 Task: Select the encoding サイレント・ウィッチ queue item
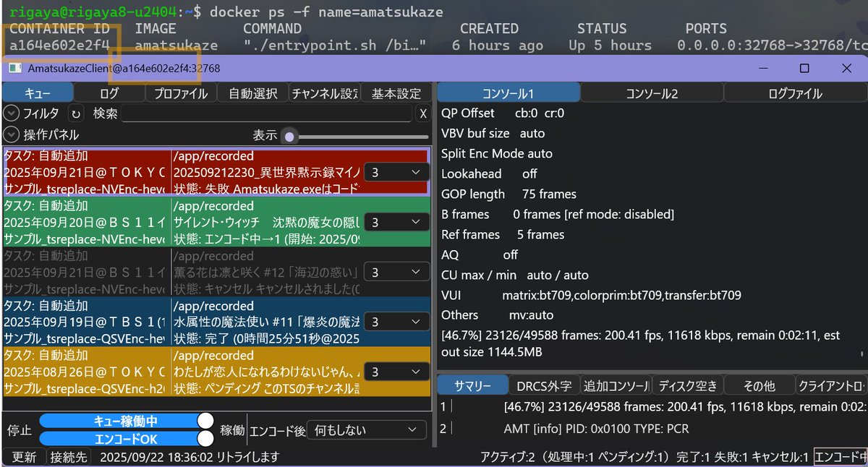[x=217, y=222]
